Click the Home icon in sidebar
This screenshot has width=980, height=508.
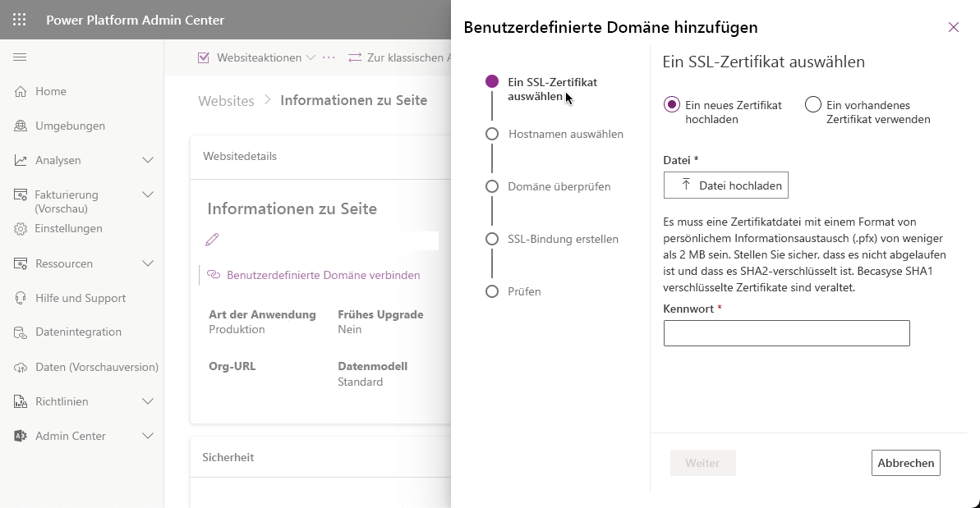click(x=21, y=92)
